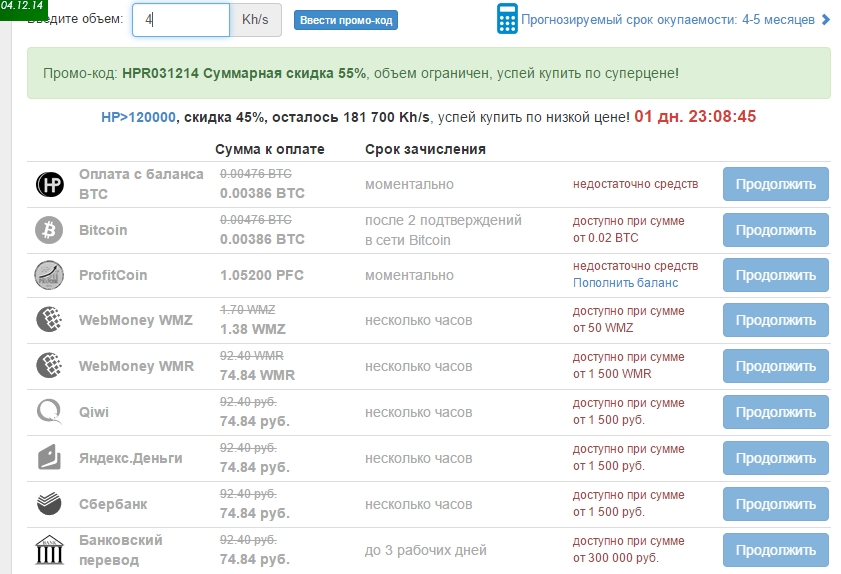Click the payback calculator icon

(x=508, y=19)
